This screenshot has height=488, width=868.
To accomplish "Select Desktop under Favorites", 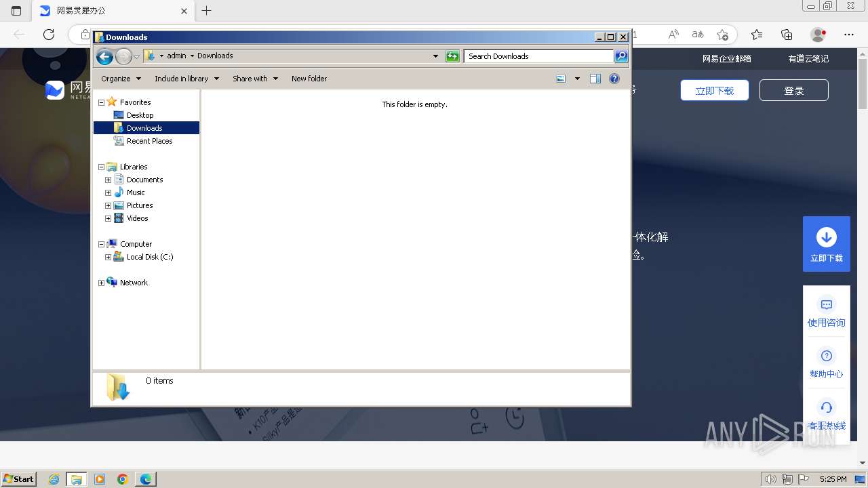I will 140,115.
